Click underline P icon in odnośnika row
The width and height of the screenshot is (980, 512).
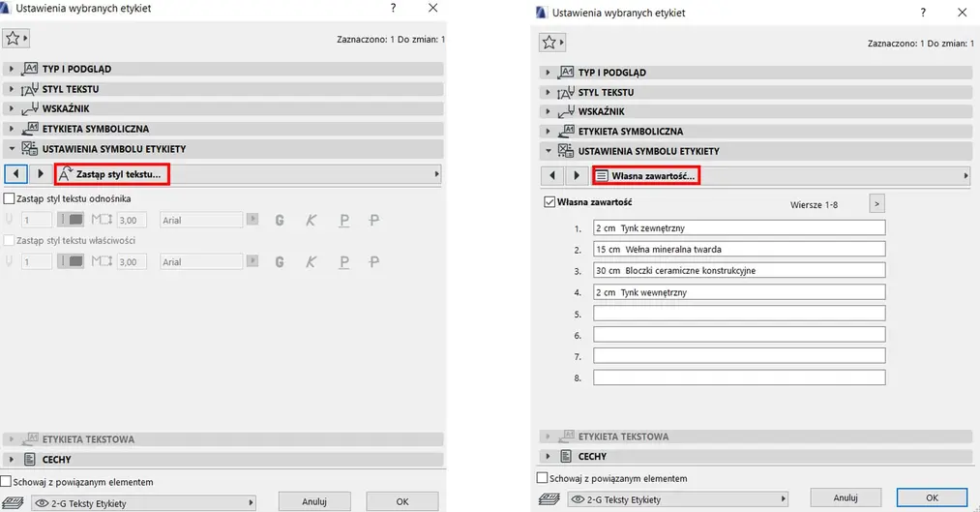(343, 220)
